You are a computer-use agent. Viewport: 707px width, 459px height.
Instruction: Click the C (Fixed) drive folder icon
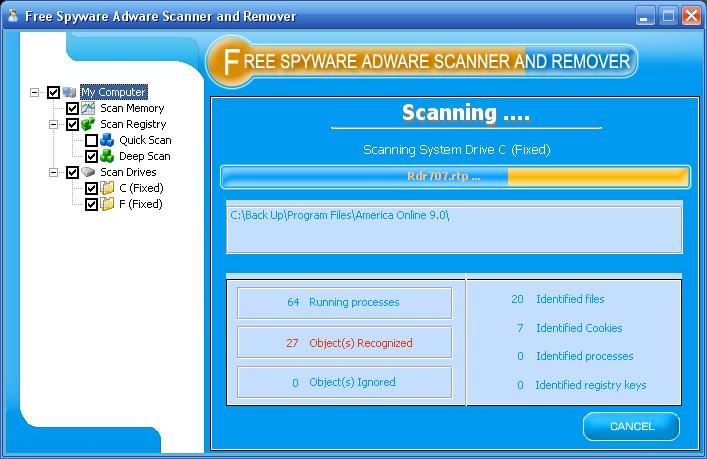(x=107, y=188)
